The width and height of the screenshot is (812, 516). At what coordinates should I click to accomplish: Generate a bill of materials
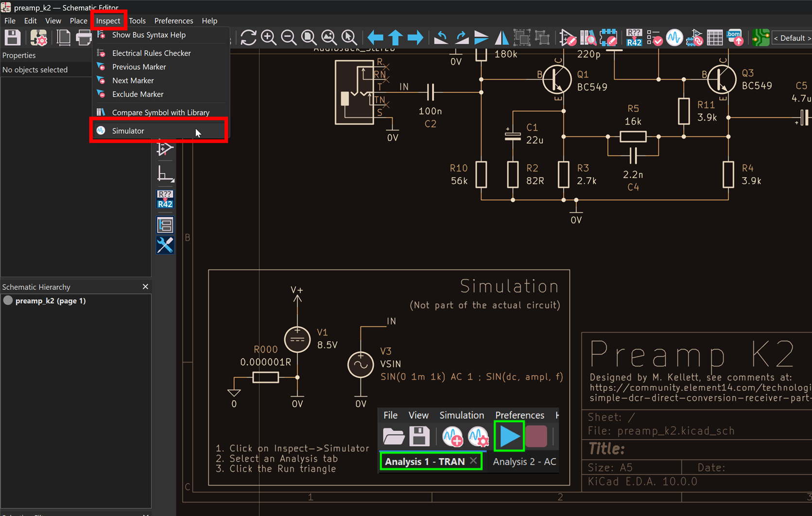(x=735, y=37)
